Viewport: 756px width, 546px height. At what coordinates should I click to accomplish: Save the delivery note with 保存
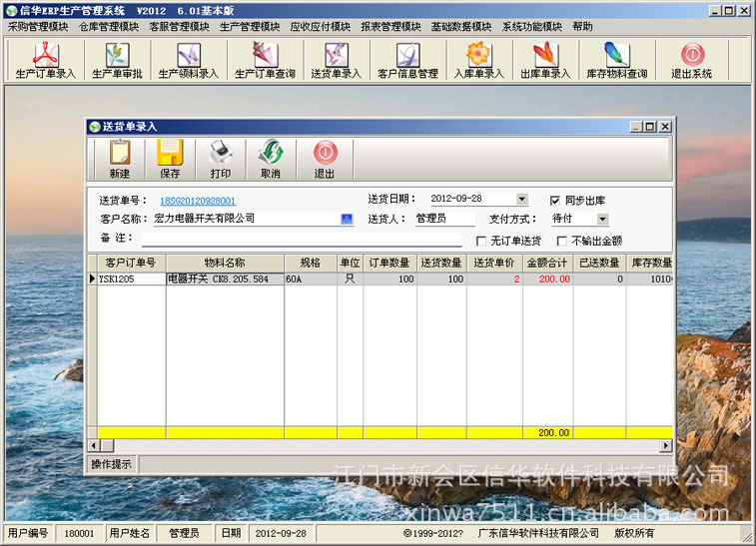[170, 160]
